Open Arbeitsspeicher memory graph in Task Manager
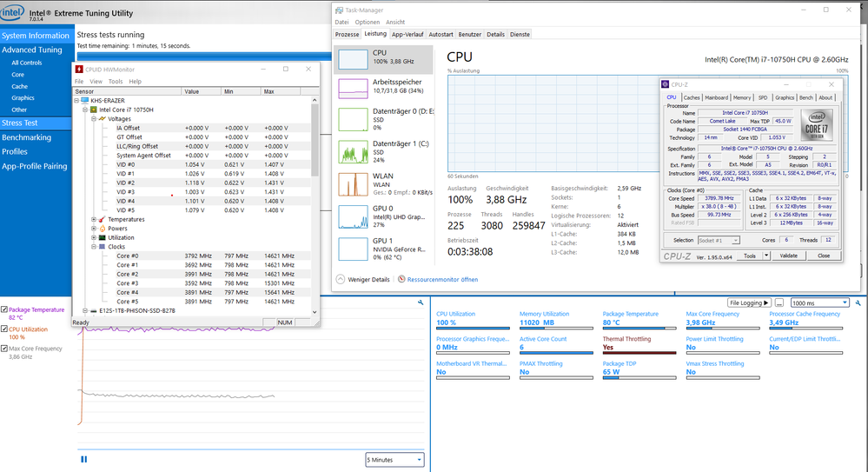Image resolution: width=868 pixels, height=472 pixels. (x=352, y=88)
